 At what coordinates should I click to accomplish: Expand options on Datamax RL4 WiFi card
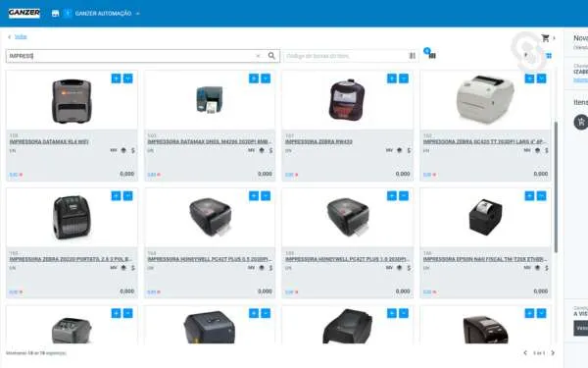(127, 79)
